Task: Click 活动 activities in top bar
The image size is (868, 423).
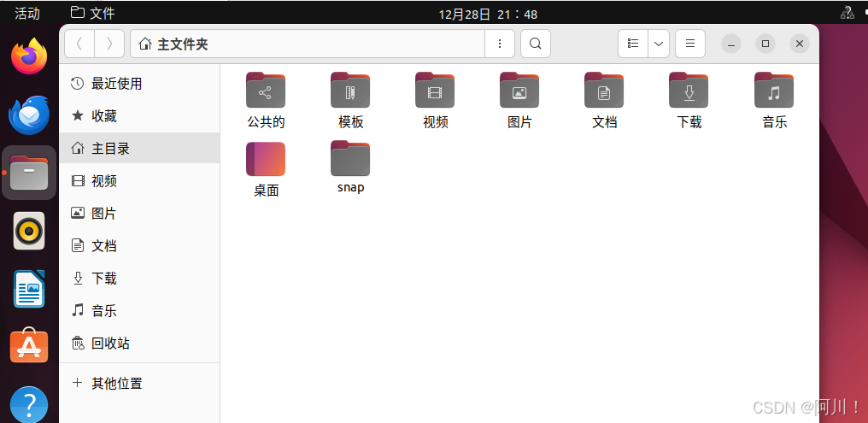Action: [27, 14]
